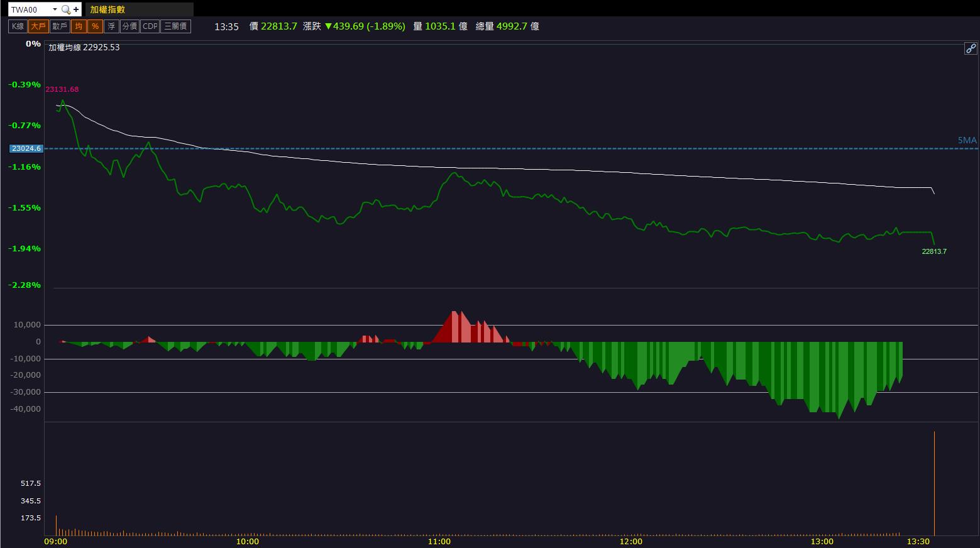The width and height of the screenshot is (980, 548).
Task: Click the 加權均線 22925.53 legend text
Action: coord(84,47)
